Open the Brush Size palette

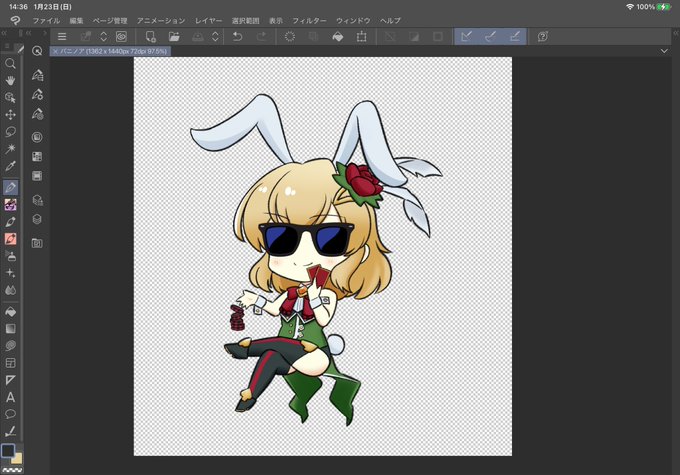point(37,114)
